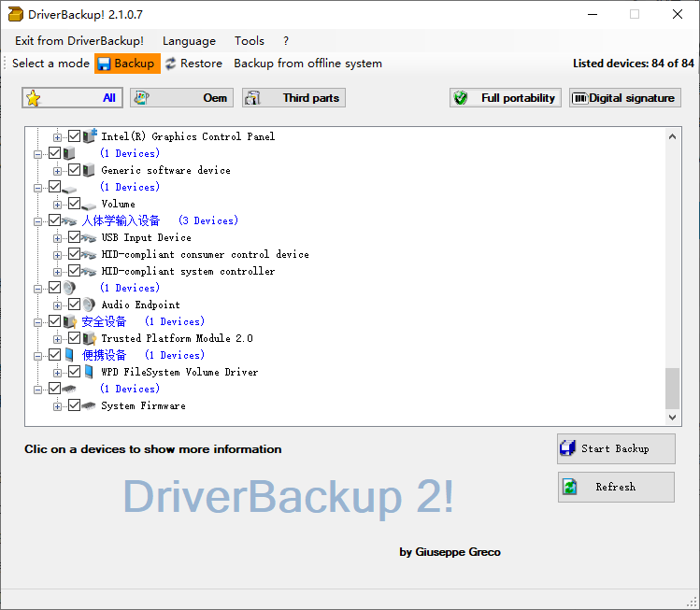Click the Digital signature filter button
Image resolution: width=700 pixels, height=610 pixels.
625,98
